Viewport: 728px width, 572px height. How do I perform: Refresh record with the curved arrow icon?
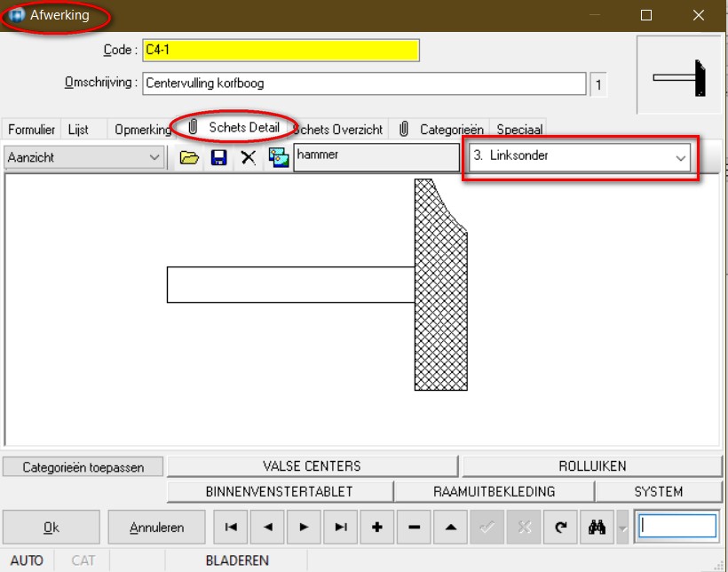point(560,527)
